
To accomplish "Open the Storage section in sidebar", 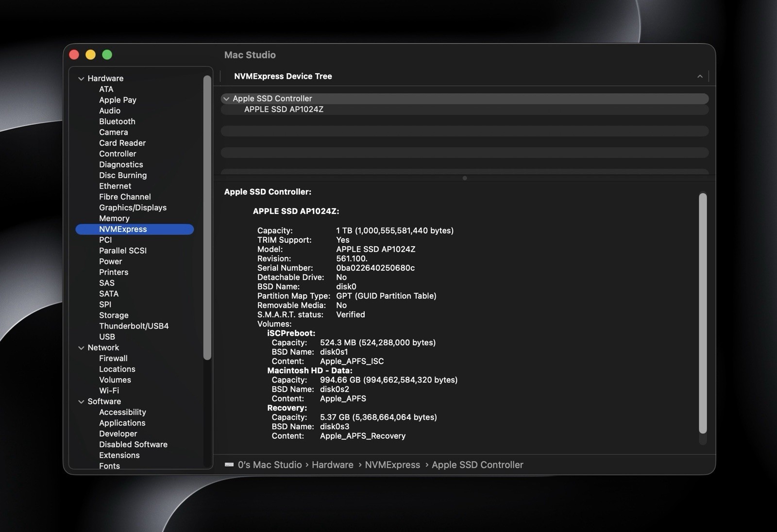I will click(114, 316).
